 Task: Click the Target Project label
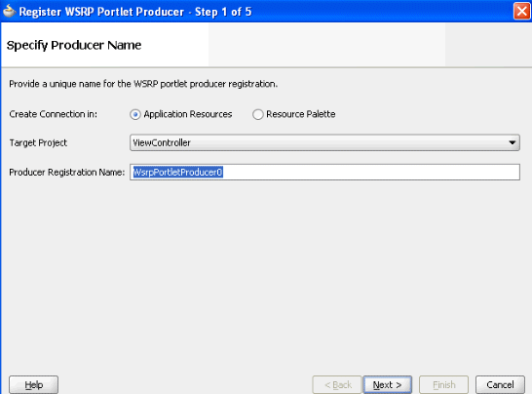pyautogui.click(x=38, y=142)
